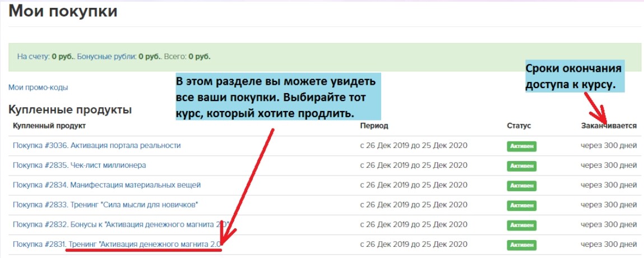Click the Активен badge for purchase #2832
The image size is (644, 258).
[522, 225]
